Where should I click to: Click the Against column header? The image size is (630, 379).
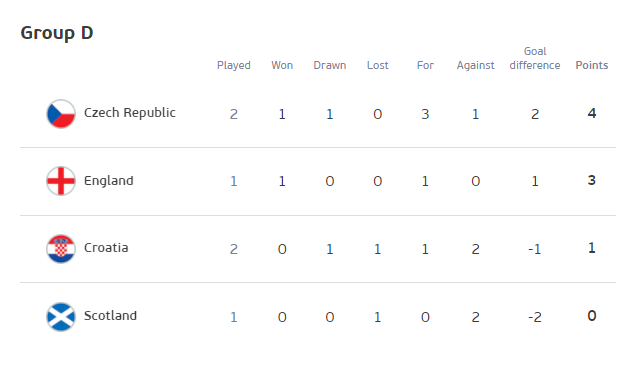tap(475, 66)
